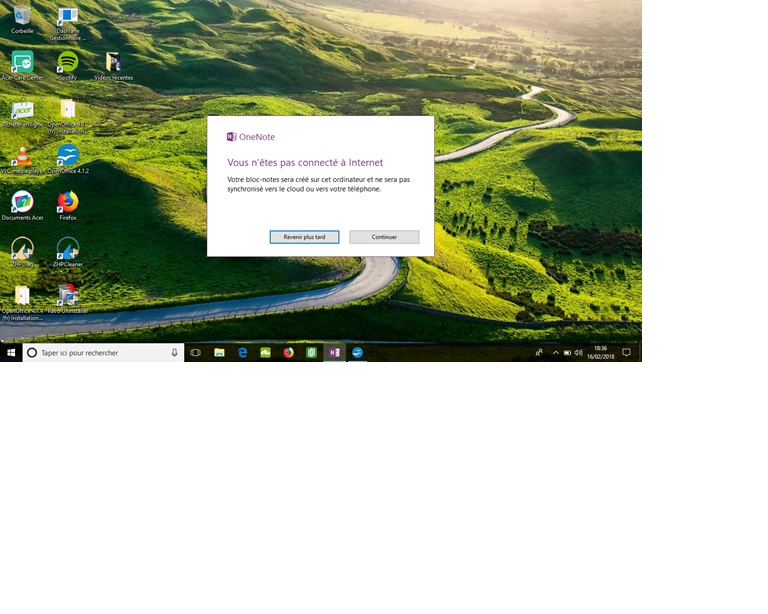This screenshot has width=768, height=614.
Task: Open the Revo Uninstaller desktop shortcut
Action: pos(67,295)
